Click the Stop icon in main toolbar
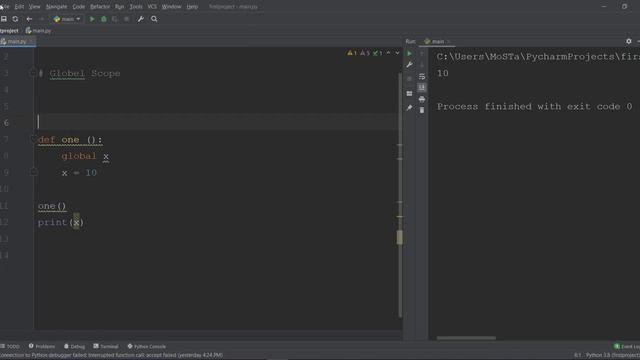Viewport: 640px width, 360px height. point(127,19)
